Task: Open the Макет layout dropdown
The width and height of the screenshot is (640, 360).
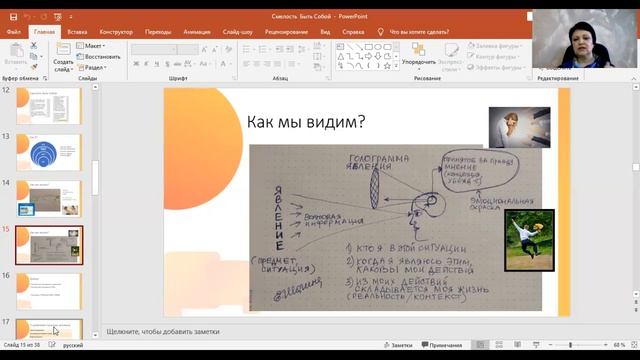Action: tap(91, 46)
